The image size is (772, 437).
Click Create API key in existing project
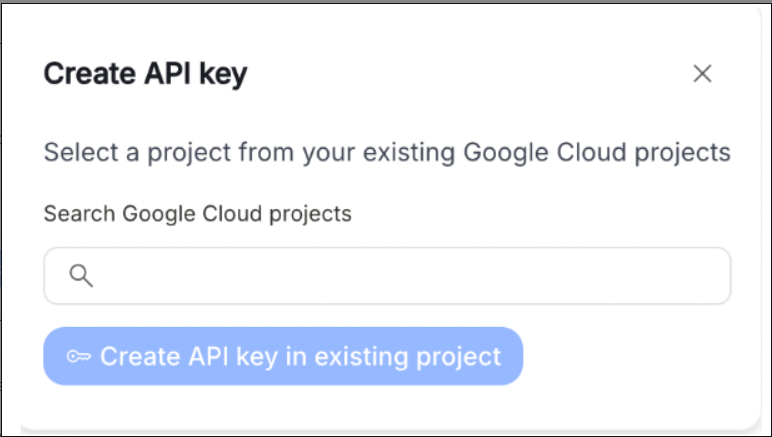[x=283, y=356]
